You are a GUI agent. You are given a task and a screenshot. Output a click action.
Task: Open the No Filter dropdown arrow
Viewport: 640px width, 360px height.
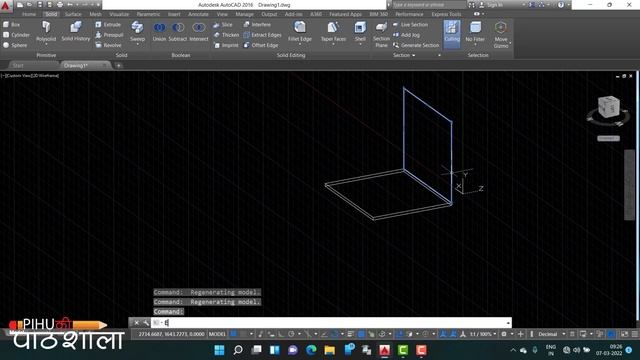(475, 44)
